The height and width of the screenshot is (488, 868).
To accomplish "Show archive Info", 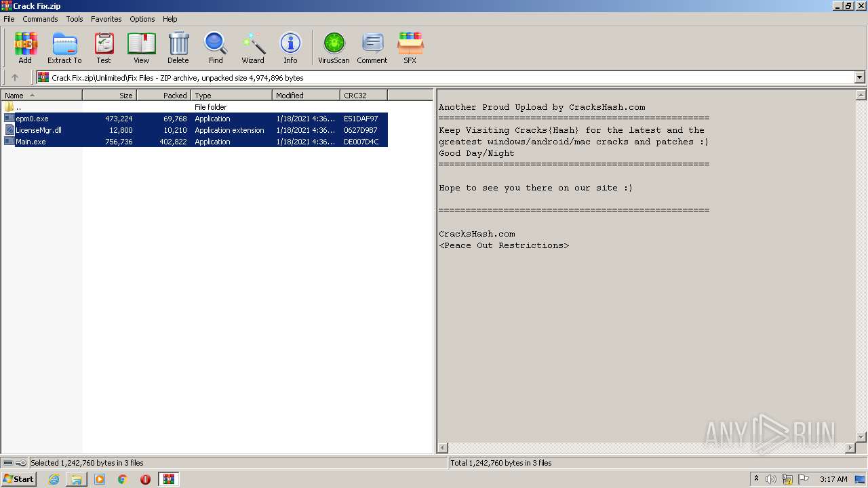I will (x=290, y=48).
